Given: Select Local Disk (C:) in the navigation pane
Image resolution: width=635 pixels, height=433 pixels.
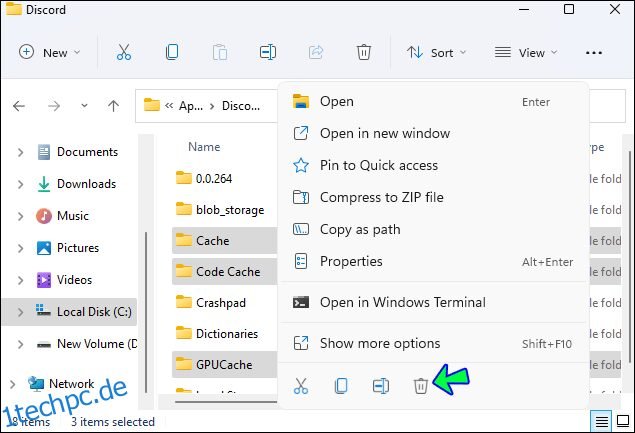Looking at the screenshot, I should pos(94,312).
